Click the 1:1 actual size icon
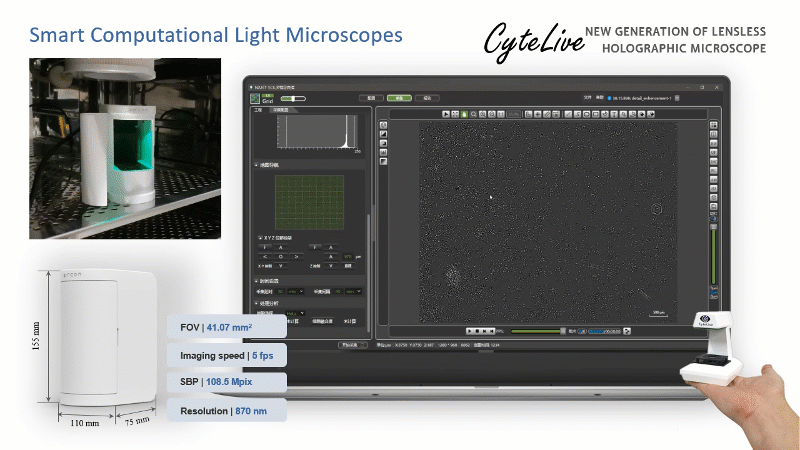800x450 pixels. pyautogui.click(x=501, y=114)
